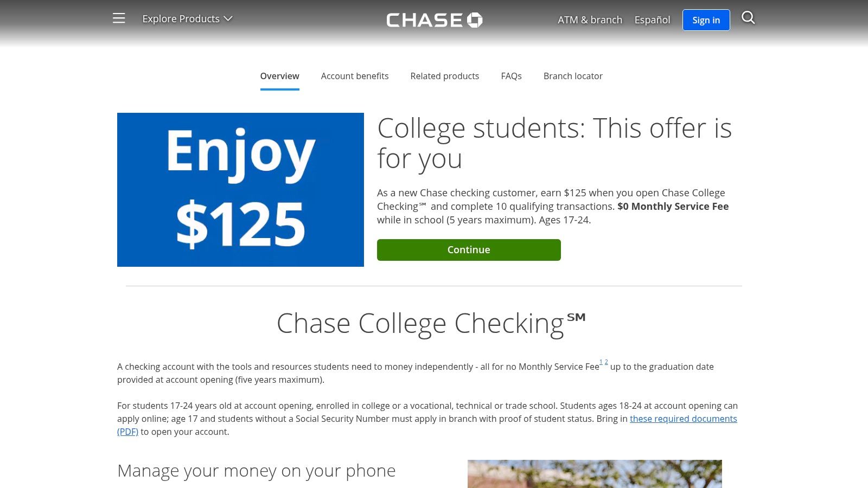Switch to the Account benefits tab
868x488 pixels.
pyautogui.click(x=354, y=76)
